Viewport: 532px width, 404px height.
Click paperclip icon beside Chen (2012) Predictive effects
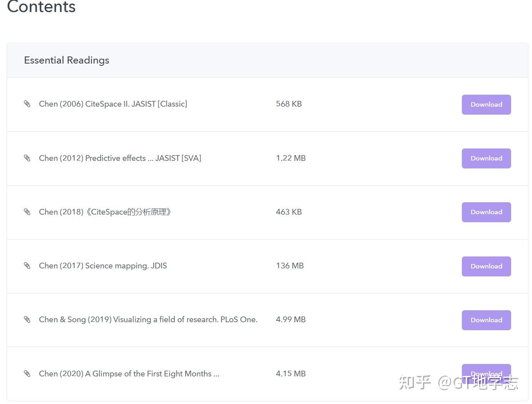pos(27,158)
